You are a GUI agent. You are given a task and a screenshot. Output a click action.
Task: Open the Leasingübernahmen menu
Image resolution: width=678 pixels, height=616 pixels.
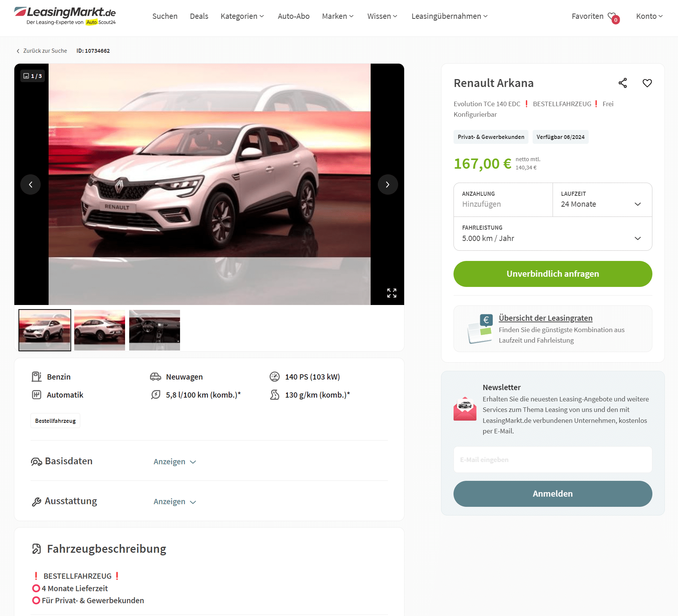point(450,16)
